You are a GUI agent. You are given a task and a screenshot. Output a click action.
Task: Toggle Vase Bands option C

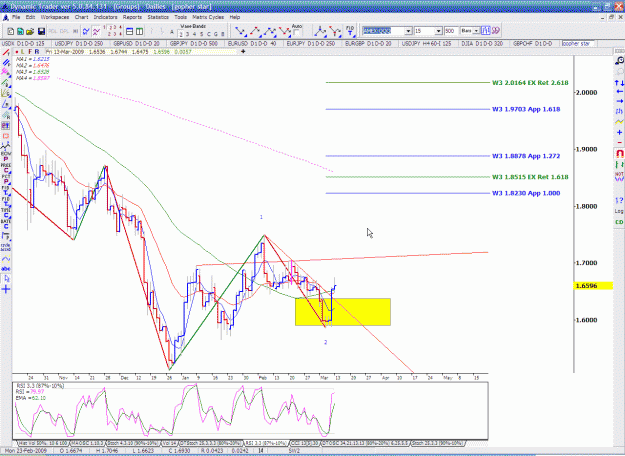[x=208, y=34]
